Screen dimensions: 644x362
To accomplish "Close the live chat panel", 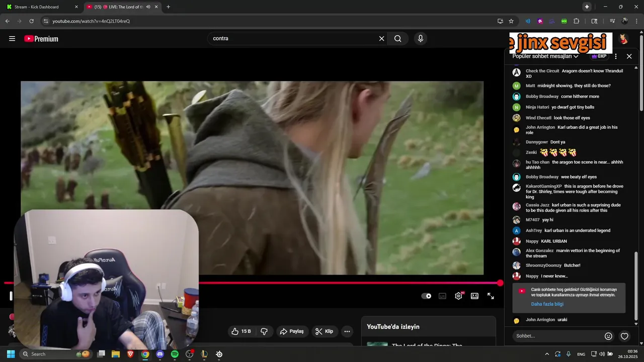I will coord(629,56).
